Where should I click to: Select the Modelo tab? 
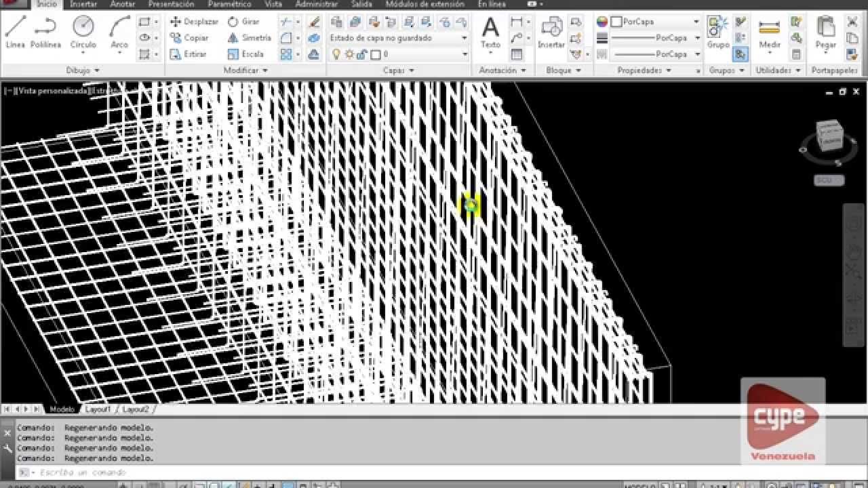pos(62,409)
